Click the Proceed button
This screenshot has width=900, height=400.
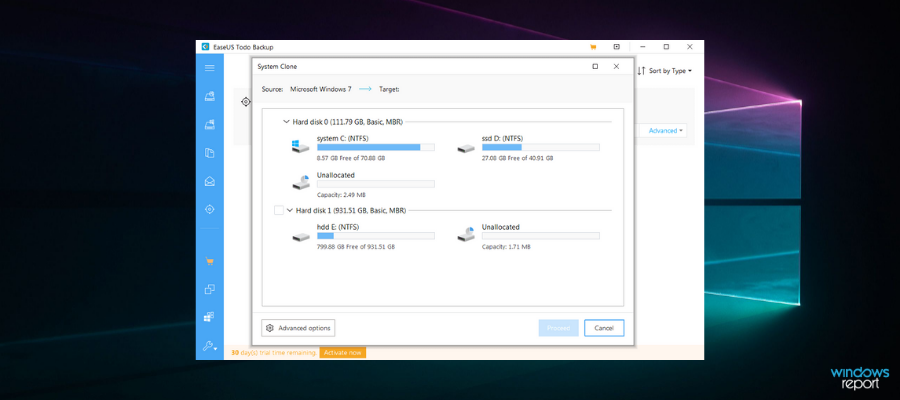point(558,328)
